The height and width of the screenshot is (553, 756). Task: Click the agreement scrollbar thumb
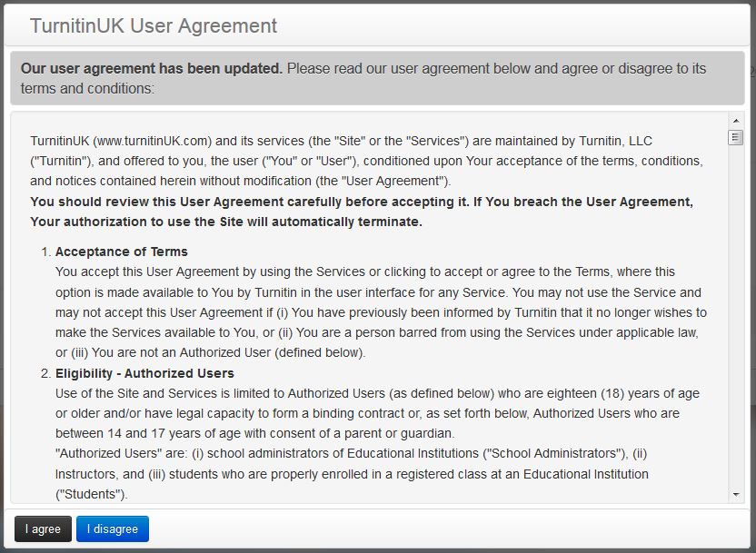click(736, 137)
